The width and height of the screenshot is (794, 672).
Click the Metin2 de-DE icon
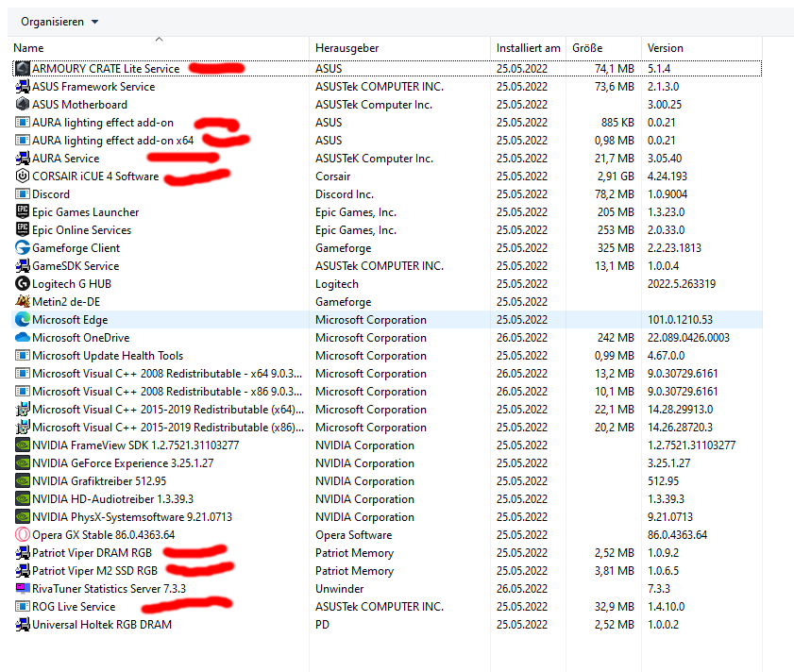point(23,301)
